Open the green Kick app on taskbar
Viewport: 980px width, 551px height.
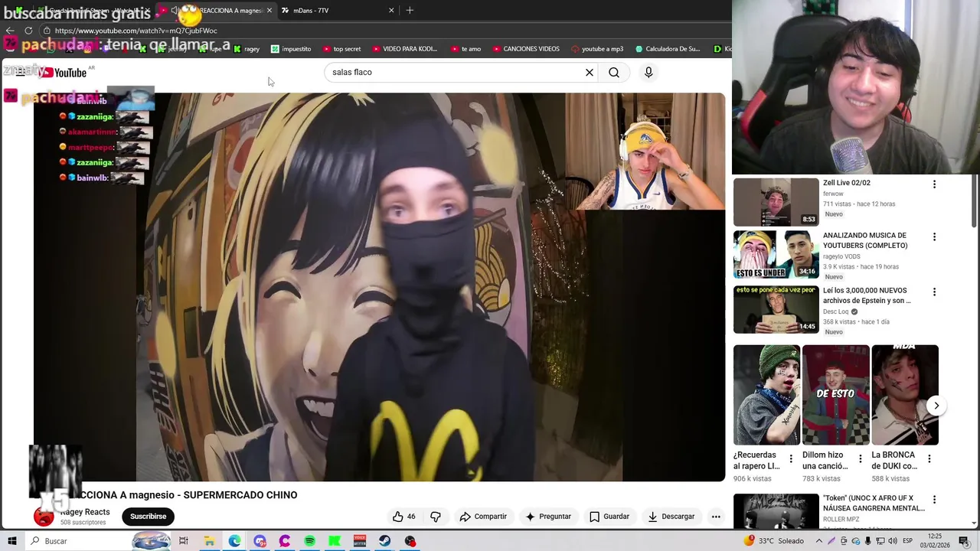335,541
